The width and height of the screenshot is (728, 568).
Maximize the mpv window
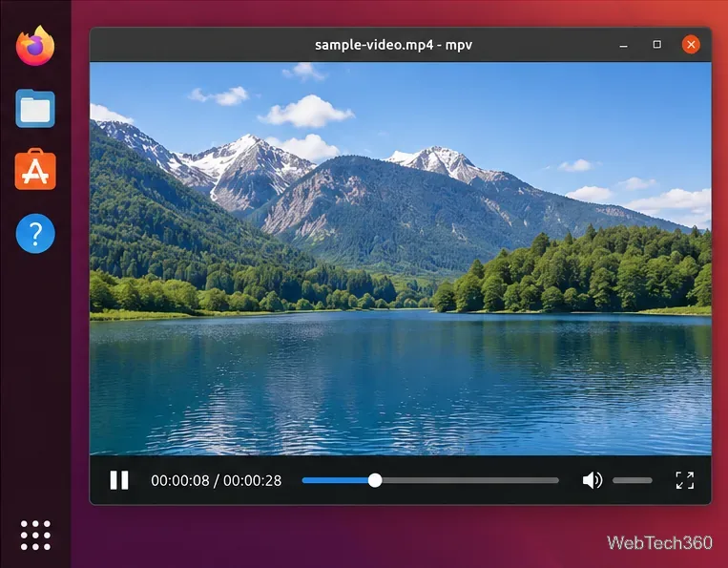click(657, 45)
